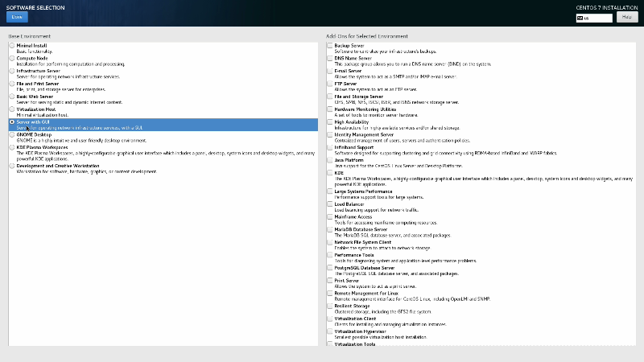Viewport: 644px width, 362px height.
Task: Tick Remote Management for Linux checkbox
Action: tap(330, 293)
